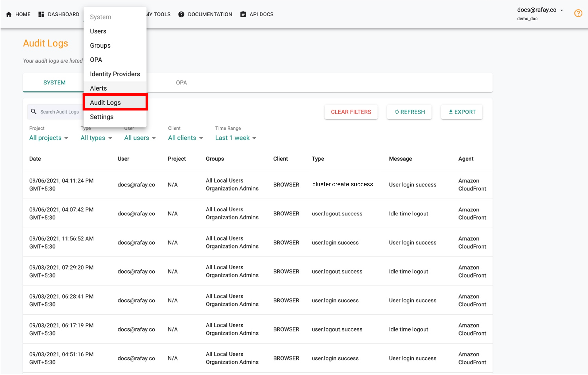Click the Client column header

(x=280, y=159)
